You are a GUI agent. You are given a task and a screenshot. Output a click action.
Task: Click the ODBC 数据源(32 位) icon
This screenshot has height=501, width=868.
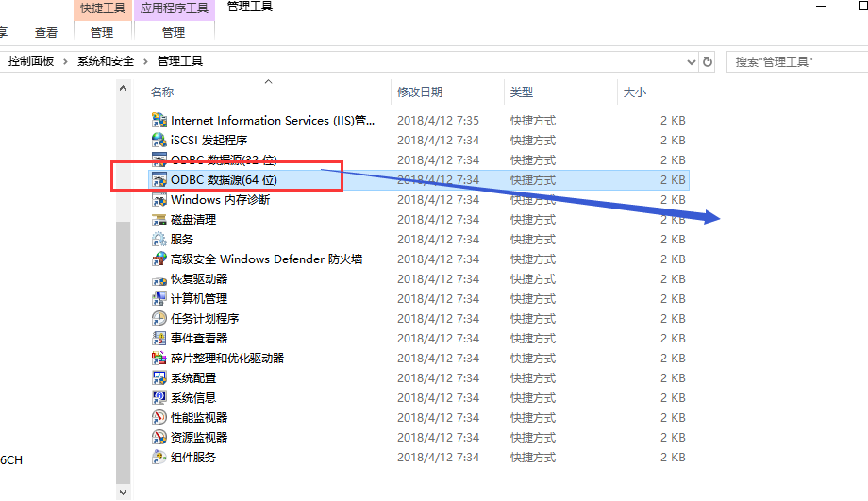pos(159,159)
